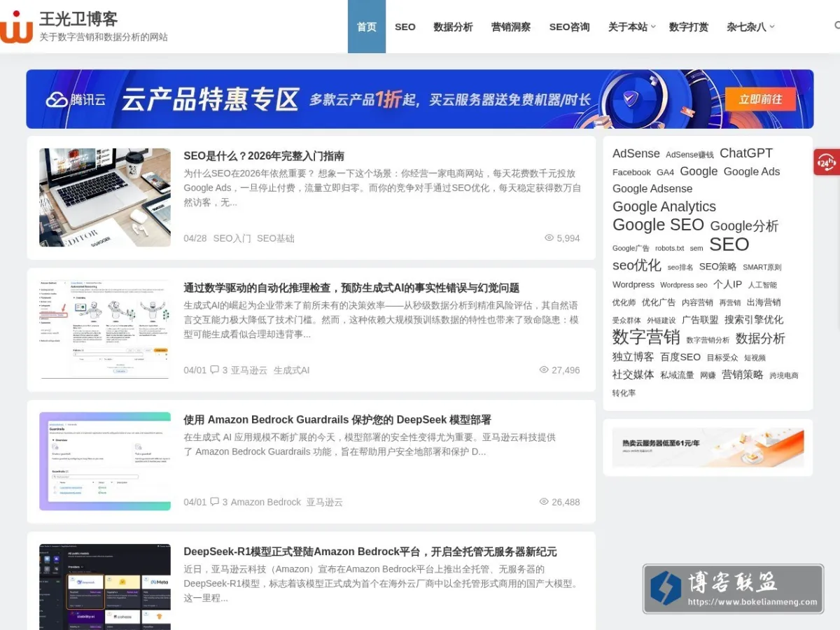Click the Facebook tag
The image size is (840, 630).
(x=631, y=172)
